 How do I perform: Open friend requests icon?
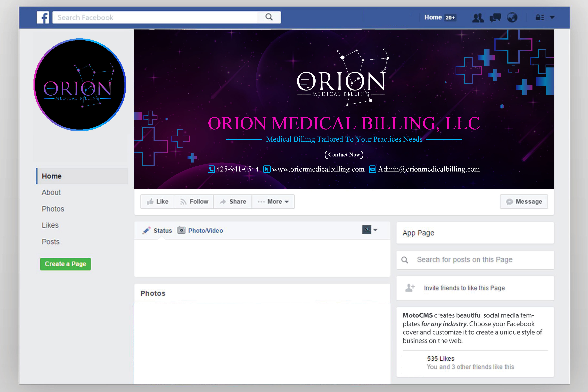point(478,18)
